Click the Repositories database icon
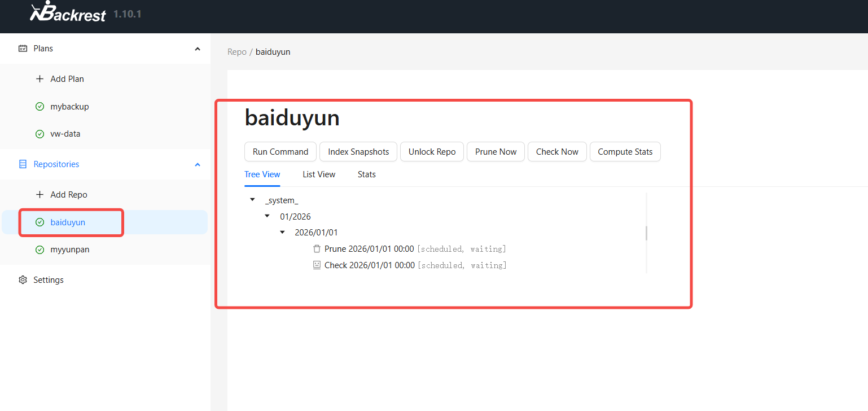This screenshot has height=411, width=868. click(x=23, y=164)
